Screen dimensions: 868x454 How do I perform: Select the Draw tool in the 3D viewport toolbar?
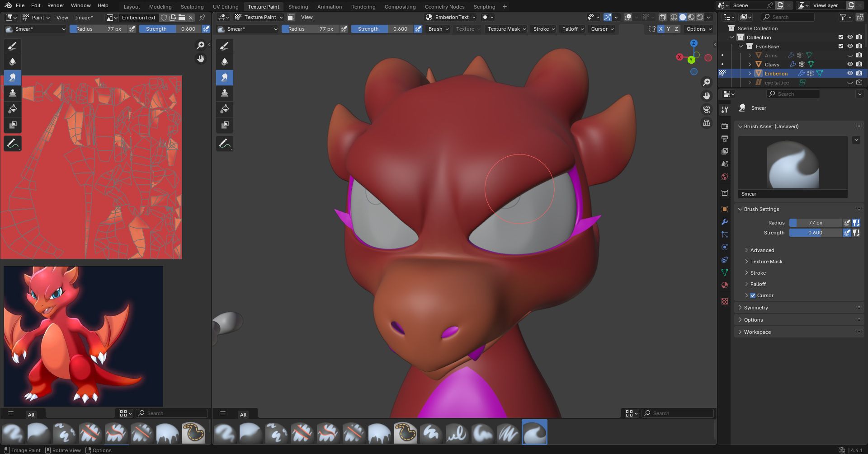click(x=225, y=46)
